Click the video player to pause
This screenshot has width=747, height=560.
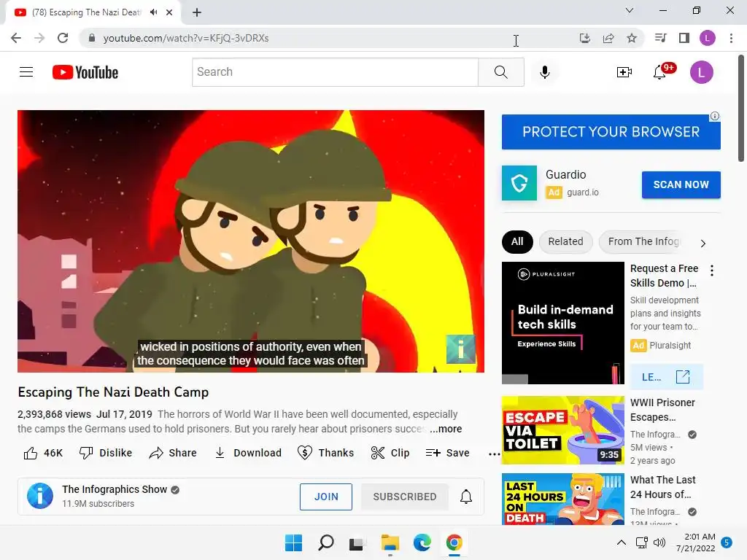[251, 241]
